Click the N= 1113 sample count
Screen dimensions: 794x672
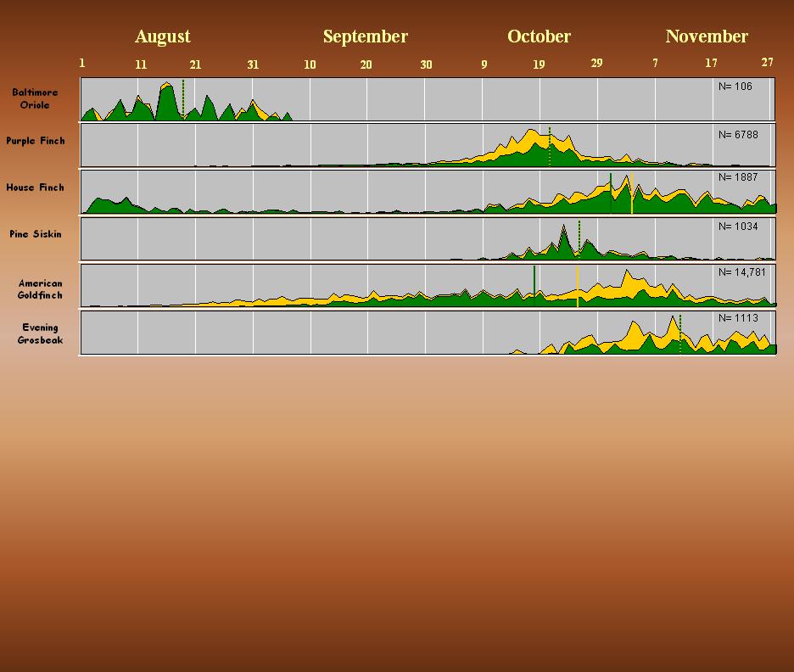pyautogui.click(x=737, y=318)
